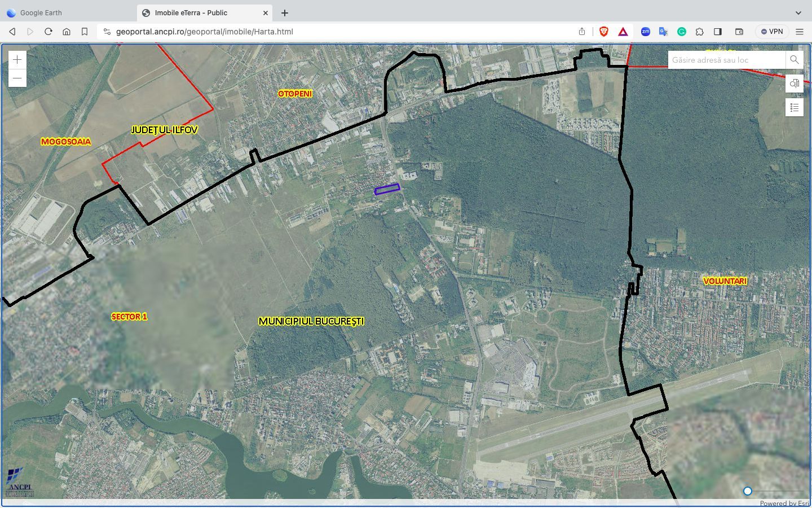812x508 pixels.
Task: Open the Google Earth application menu
Action: 41,12
